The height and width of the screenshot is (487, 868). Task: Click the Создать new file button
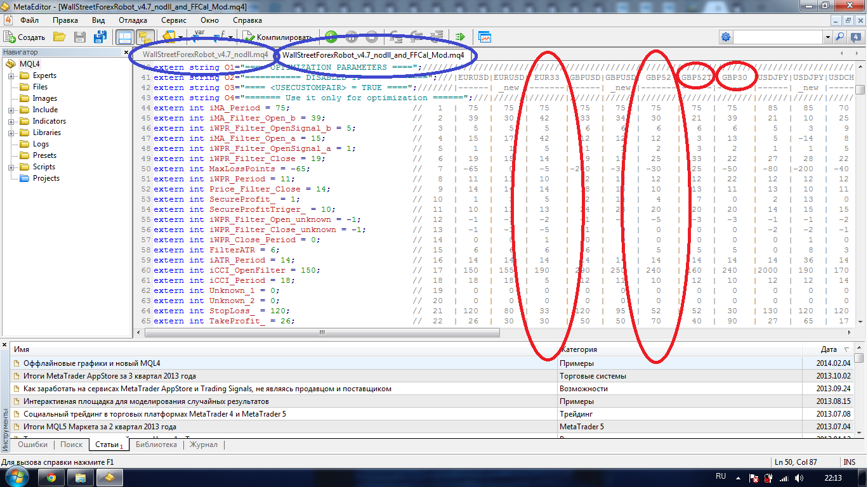(25, 37)
